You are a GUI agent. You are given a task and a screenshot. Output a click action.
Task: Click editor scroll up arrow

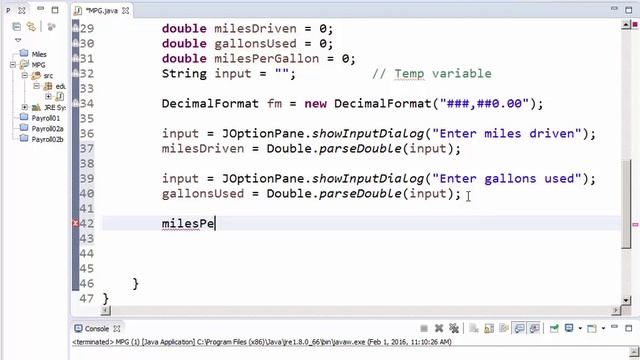pyautogui.click(x=626, y=25)
